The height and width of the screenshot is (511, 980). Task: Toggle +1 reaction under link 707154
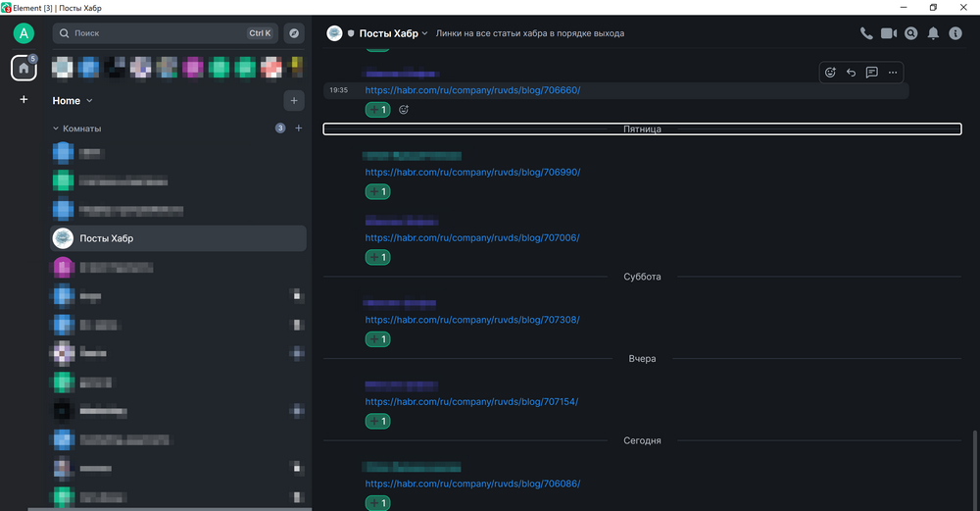(x=377, y=422)
